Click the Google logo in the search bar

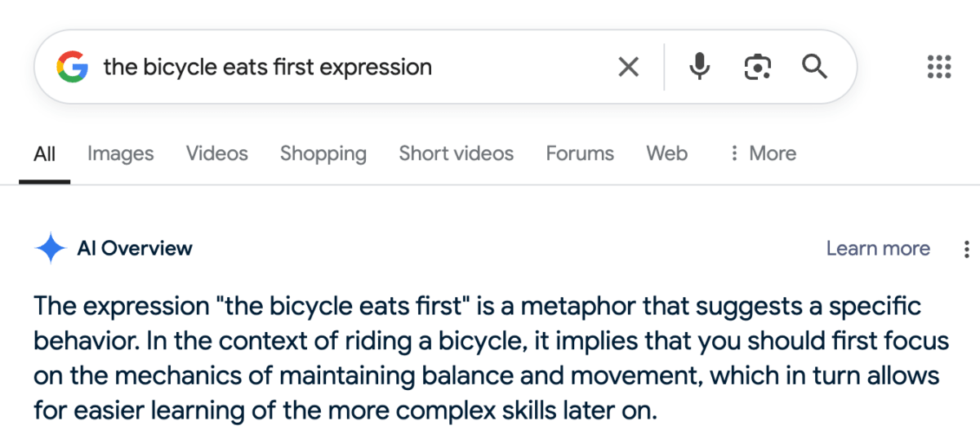[x=72, y=67]
